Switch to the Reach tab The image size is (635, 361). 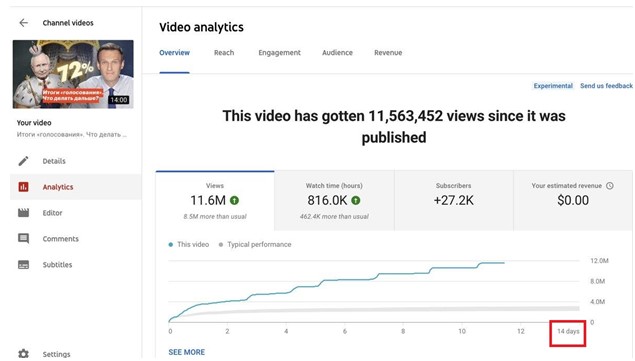pos(224,53)
